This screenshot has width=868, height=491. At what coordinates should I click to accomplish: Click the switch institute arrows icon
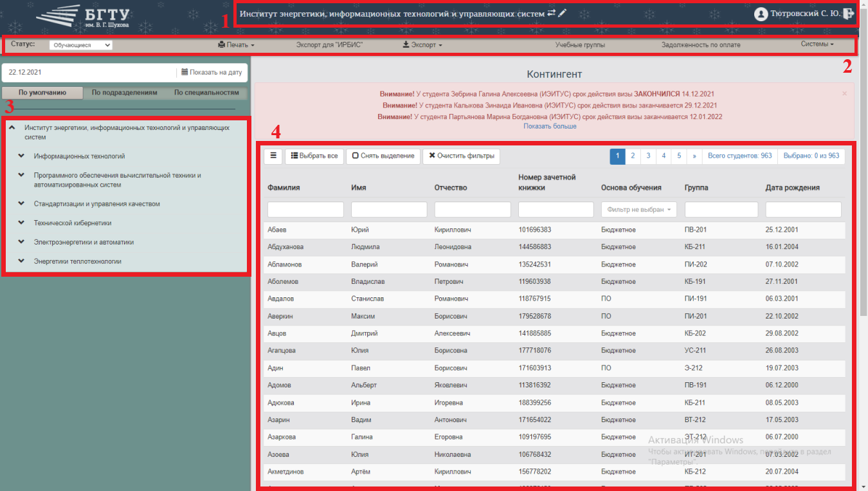(x=552, y=13)
